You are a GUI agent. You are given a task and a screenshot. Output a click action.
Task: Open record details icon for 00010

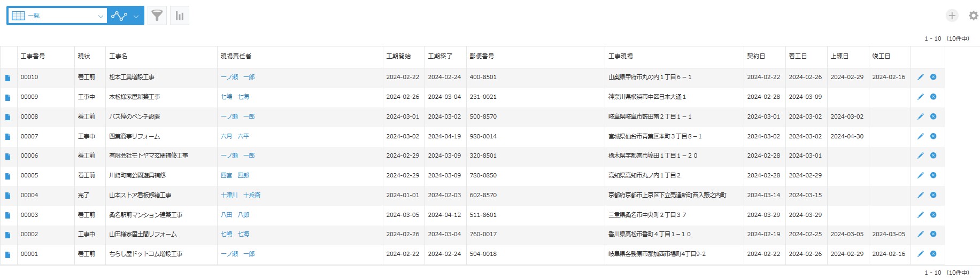click(8, 77)
